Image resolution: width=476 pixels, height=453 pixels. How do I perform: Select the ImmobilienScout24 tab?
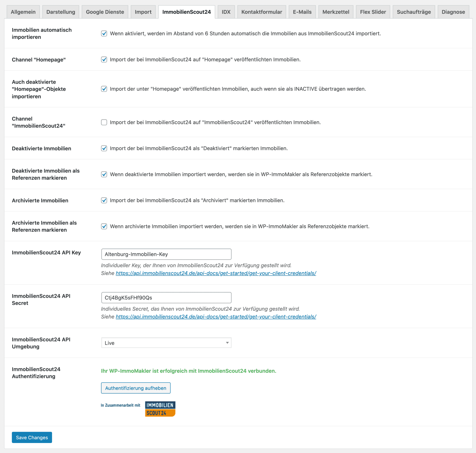[x=186, y=12]
